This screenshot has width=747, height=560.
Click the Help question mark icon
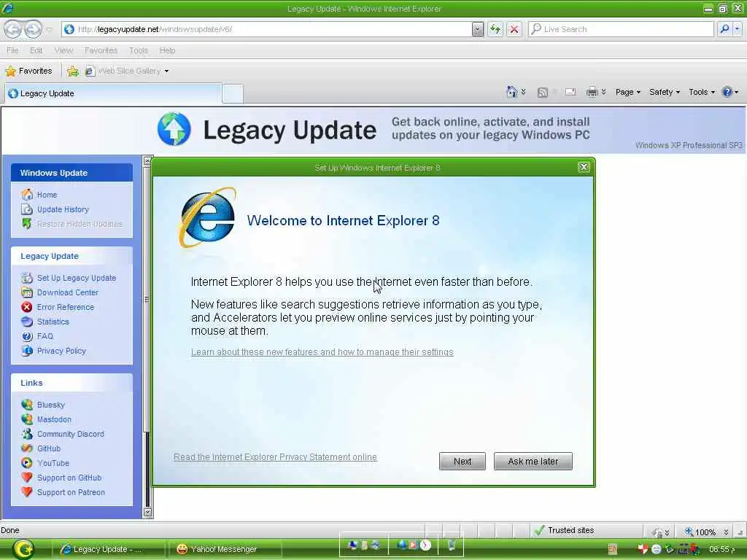[x=727, y=92]
